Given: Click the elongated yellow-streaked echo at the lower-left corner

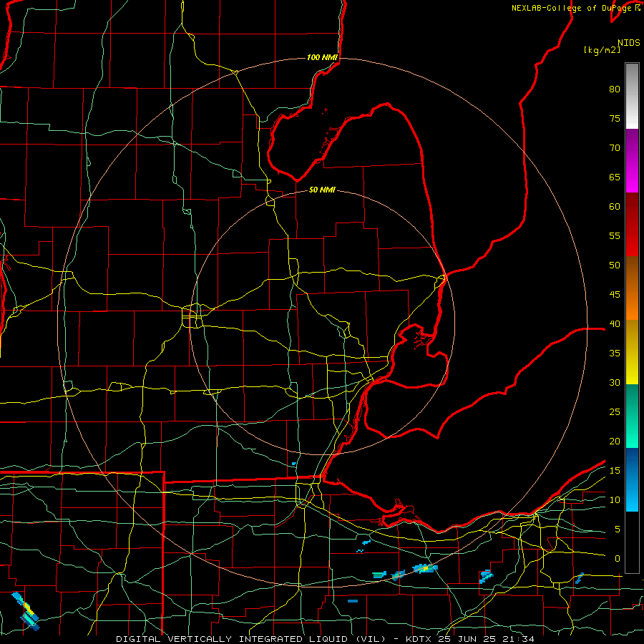Looking at the screenshot, I should [x=26, y=611].
